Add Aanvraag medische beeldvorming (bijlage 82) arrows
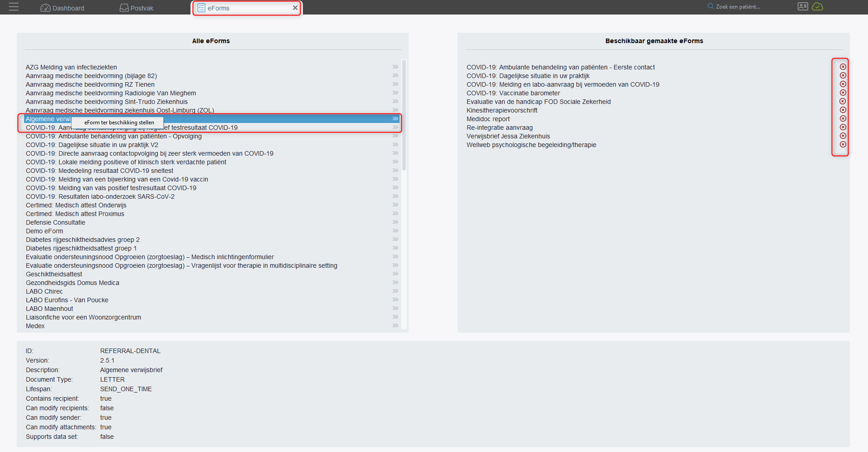The width and height of the screenshot is (868, 452). tap(395, 75)
